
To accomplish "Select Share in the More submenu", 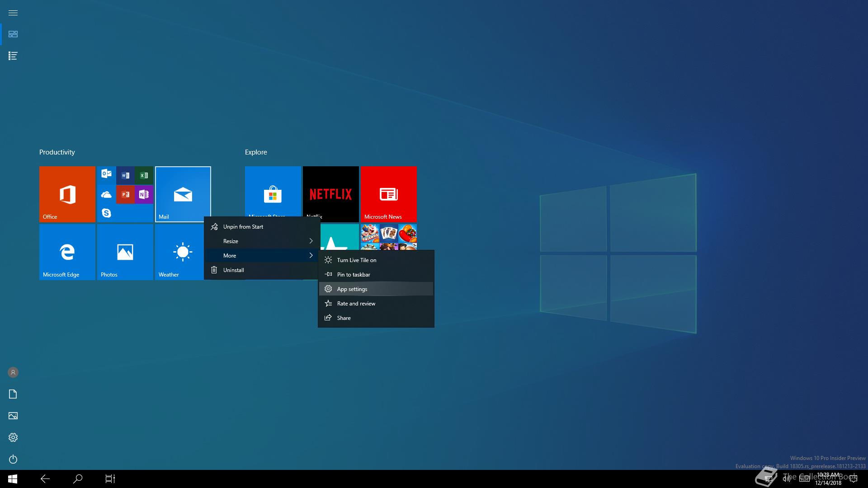I will click(376, 318).
